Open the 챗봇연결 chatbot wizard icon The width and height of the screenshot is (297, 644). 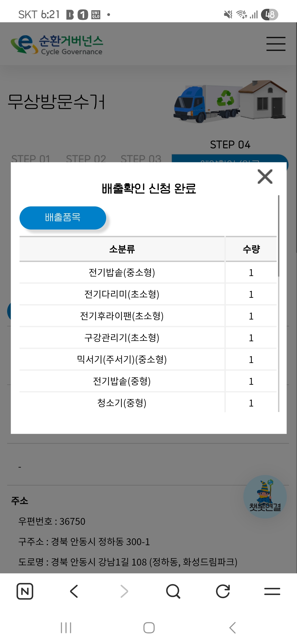pos(265,497)
